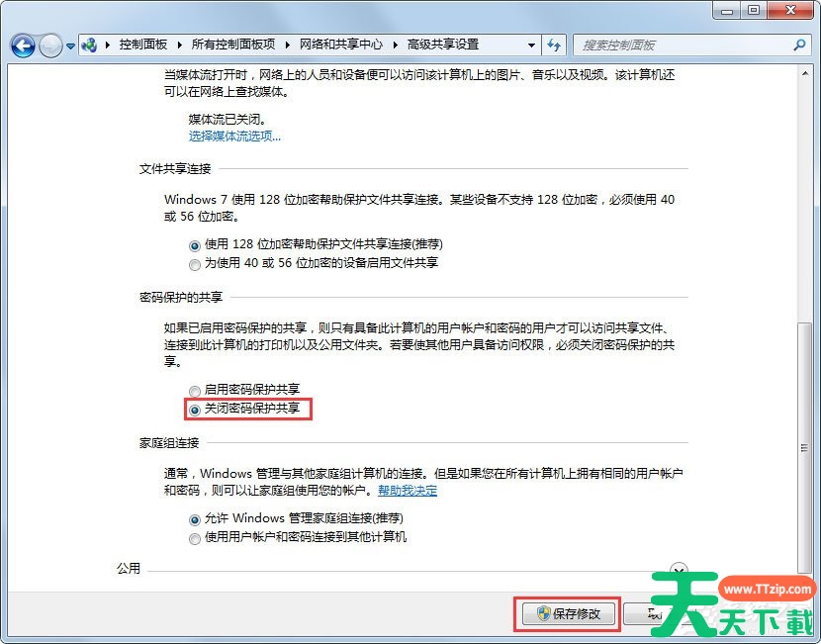
Task: Click the magnifier icon in the search box
Action: [799, 46]
